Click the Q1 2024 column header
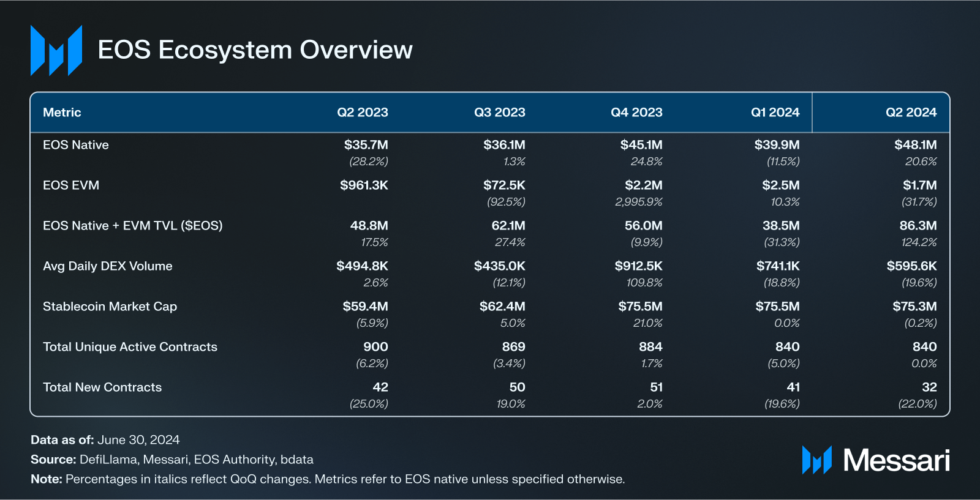This screenshot has height=500, width=980. (x=775, y=113)
